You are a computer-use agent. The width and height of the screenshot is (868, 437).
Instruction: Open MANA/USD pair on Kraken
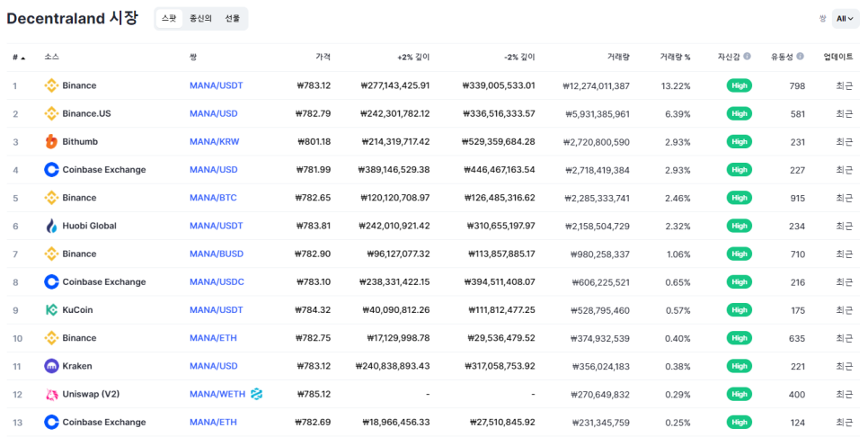214,366
